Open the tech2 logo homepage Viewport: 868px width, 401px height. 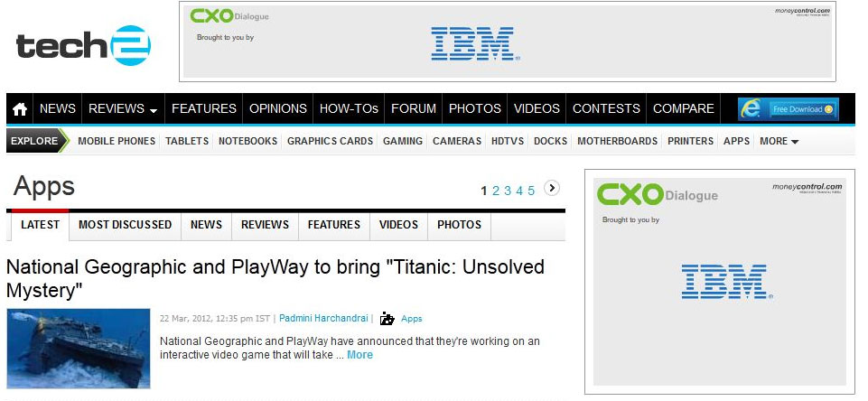[x=84, y=45]
